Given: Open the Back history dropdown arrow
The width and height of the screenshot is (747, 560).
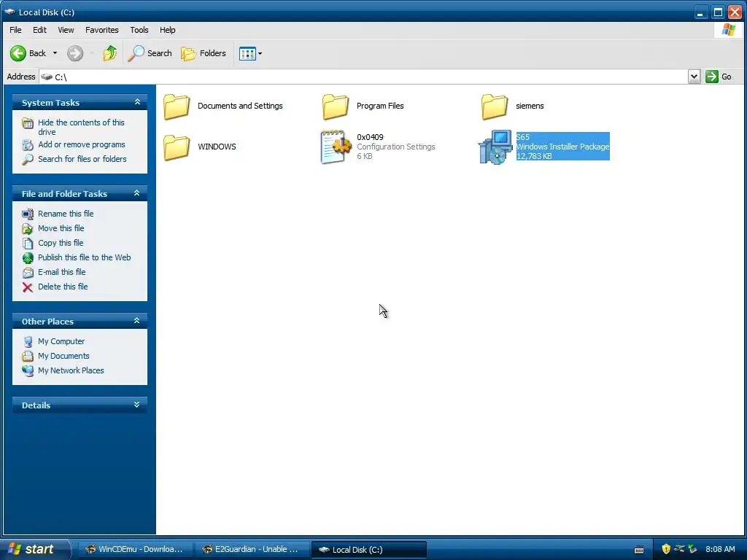Looking at the screenshot, I should click(x=55, y=53).
